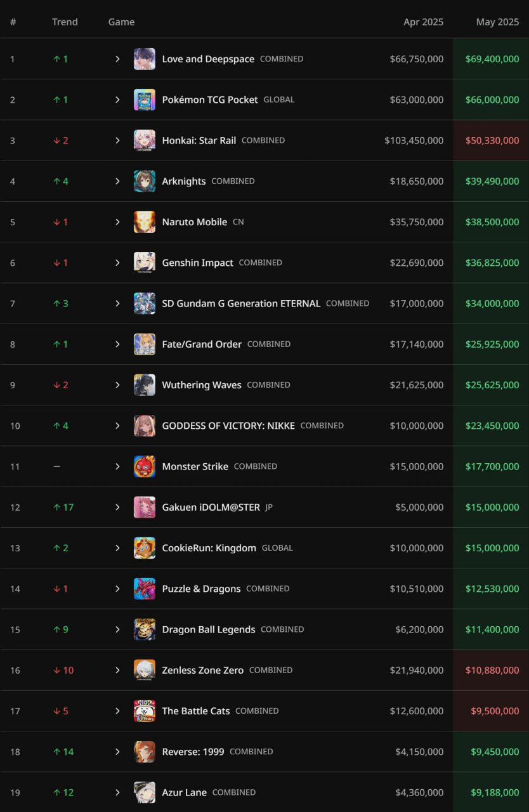Viewport: 529px width, 812px height.
Task: Select the Naruto Mobile game icon
Action: point(144,222)
